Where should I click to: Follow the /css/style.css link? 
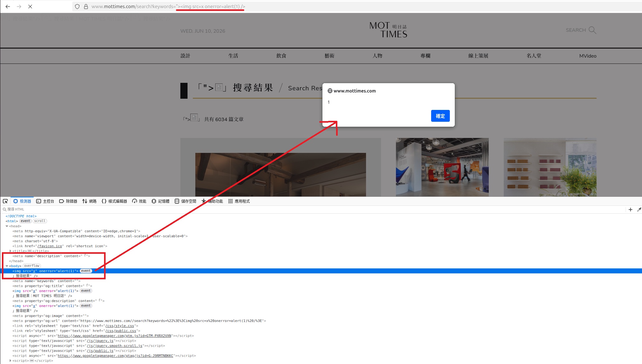[120, 326]
